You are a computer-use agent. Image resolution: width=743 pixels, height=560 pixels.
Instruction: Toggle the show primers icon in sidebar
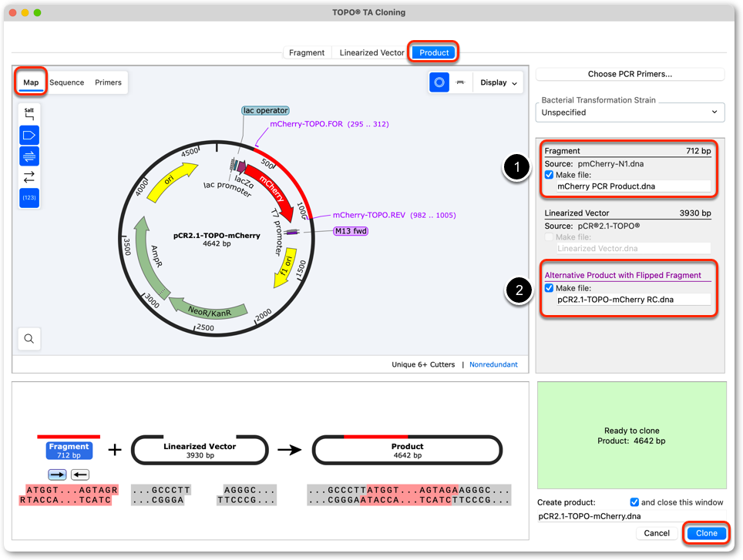29,156
